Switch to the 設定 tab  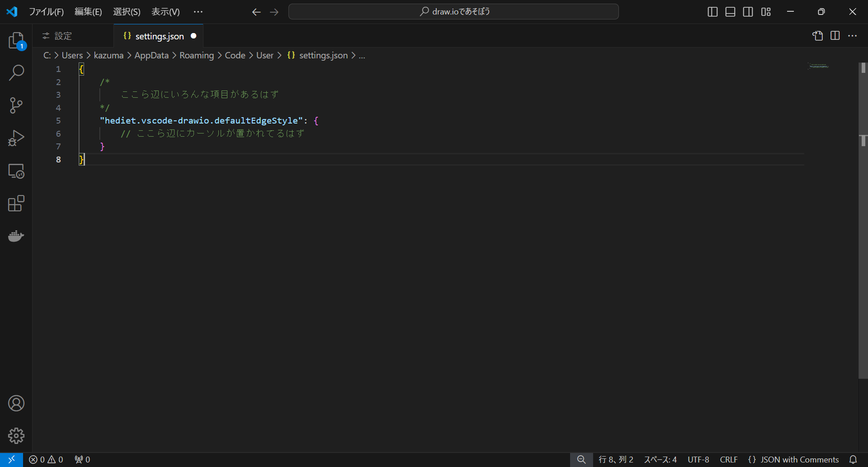[x=62, y=36]
